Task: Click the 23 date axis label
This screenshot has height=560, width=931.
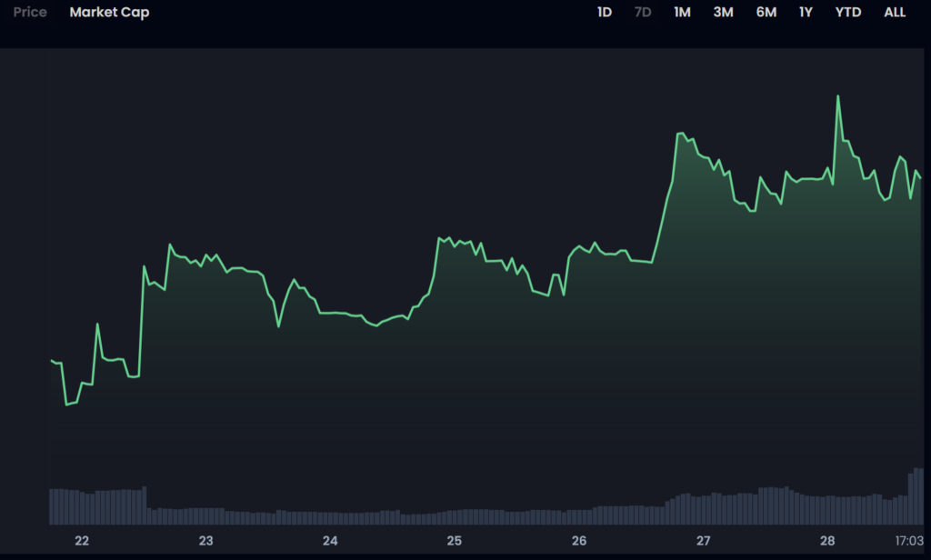Action: 206,541
